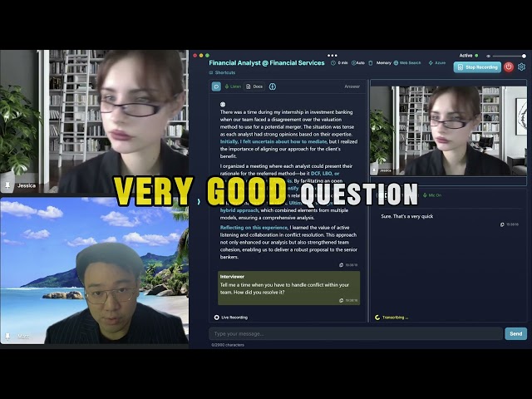Select the chat bubble tab icon
This screenshot has height=399, width=532.
click(216, 86)
